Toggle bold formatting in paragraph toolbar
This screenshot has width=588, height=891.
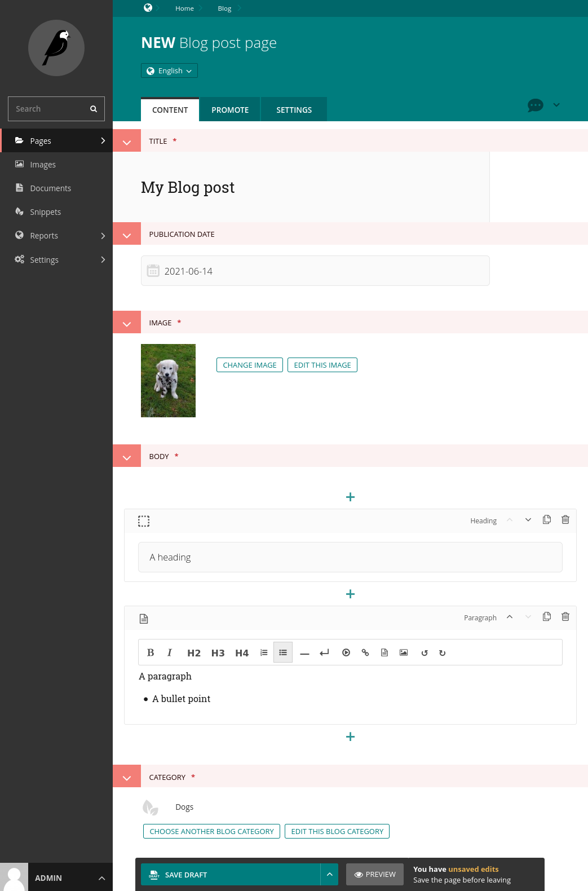coord(151,652)
